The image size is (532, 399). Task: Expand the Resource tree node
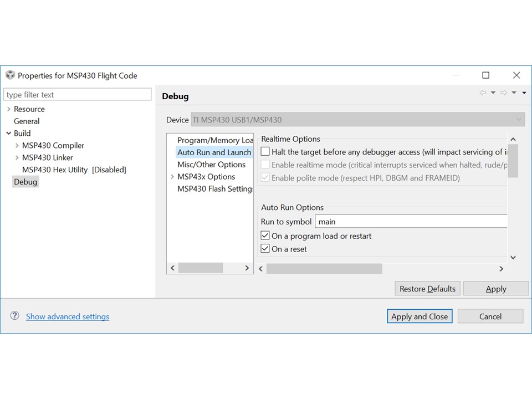(9, 109)
